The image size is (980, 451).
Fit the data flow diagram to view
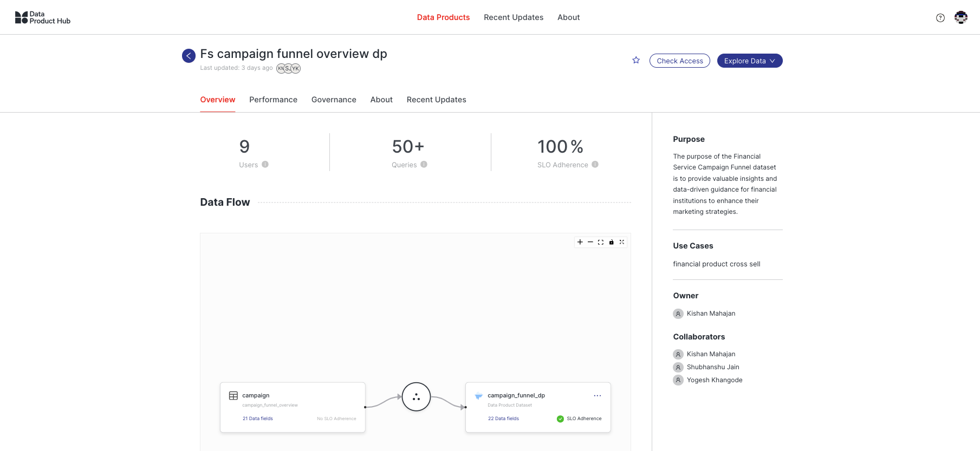(x=601, y=242)
